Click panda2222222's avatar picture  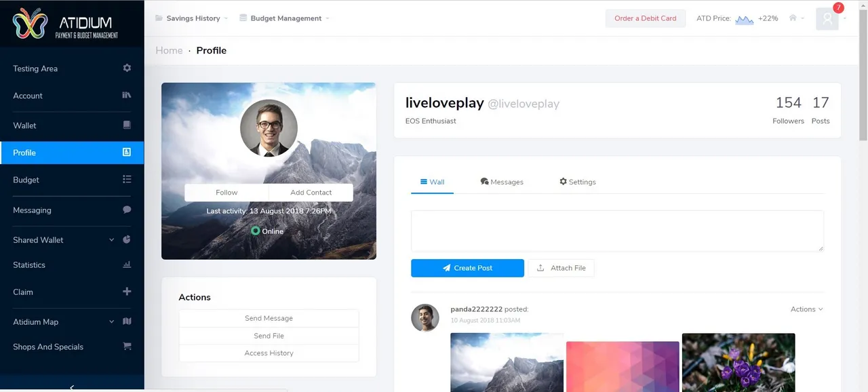(x=425, y=317)
